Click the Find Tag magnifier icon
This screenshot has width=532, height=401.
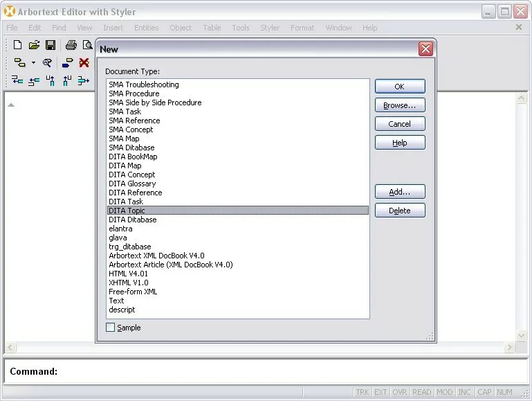tap(47, 62)
